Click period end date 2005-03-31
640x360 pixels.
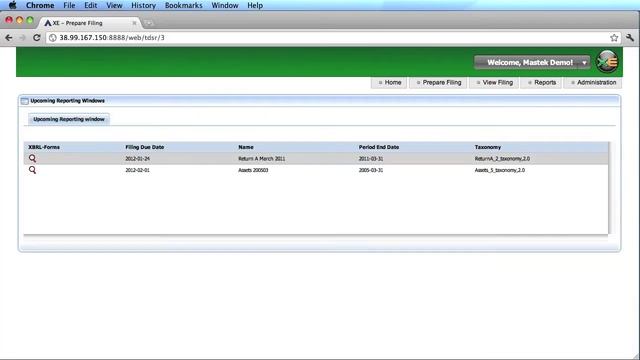click(371, 170)
